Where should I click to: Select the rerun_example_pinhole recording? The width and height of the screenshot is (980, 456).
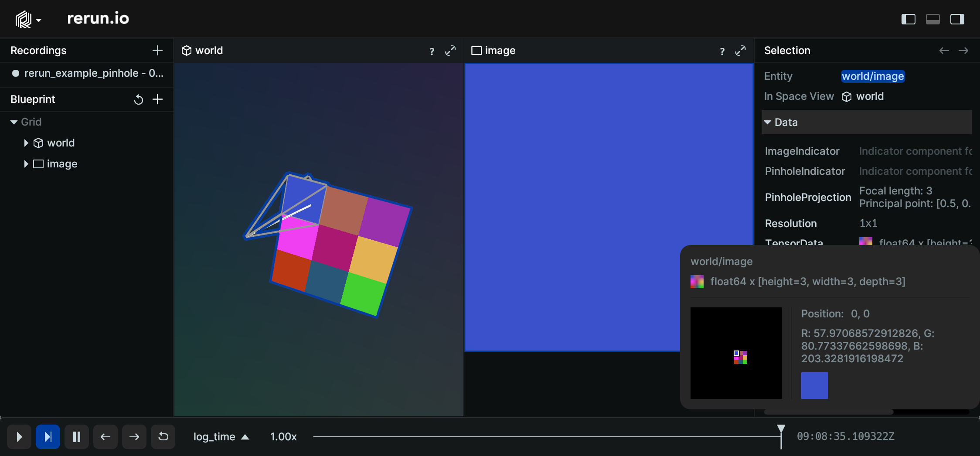(x=87, y=73)
